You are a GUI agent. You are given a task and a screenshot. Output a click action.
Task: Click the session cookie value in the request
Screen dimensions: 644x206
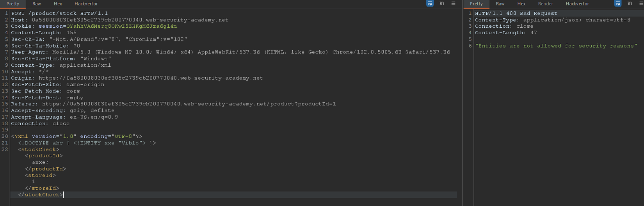tap(121, 26)
